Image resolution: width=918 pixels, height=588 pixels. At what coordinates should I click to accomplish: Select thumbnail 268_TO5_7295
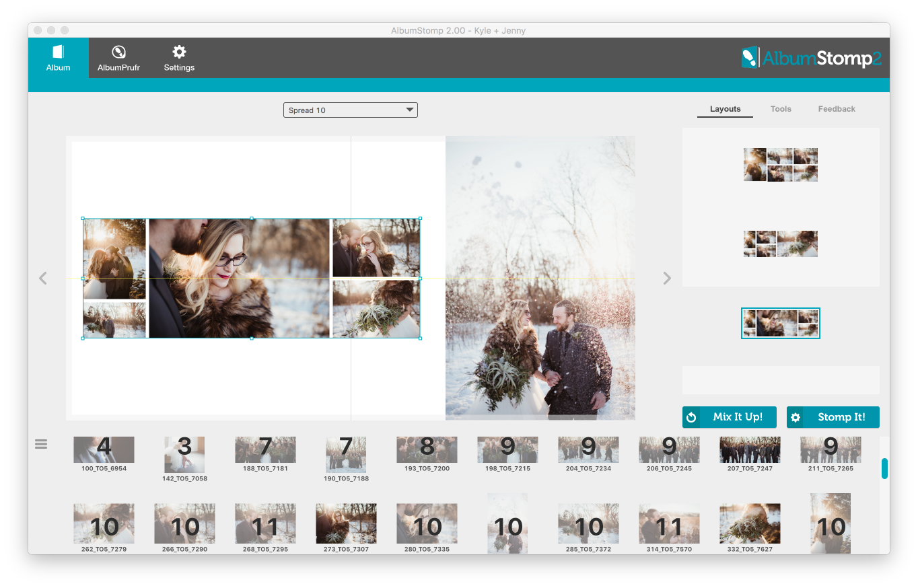265,523
